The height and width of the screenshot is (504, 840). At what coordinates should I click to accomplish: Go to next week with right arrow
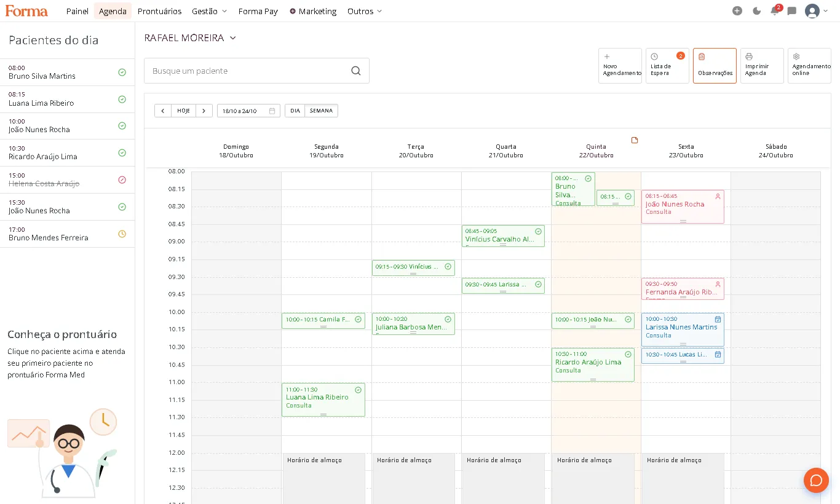pos(204,111)
